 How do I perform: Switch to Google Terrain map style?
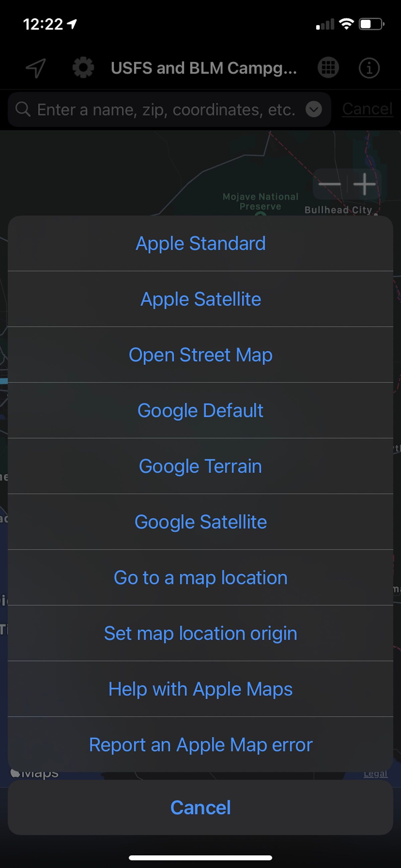tap(200, 466)
